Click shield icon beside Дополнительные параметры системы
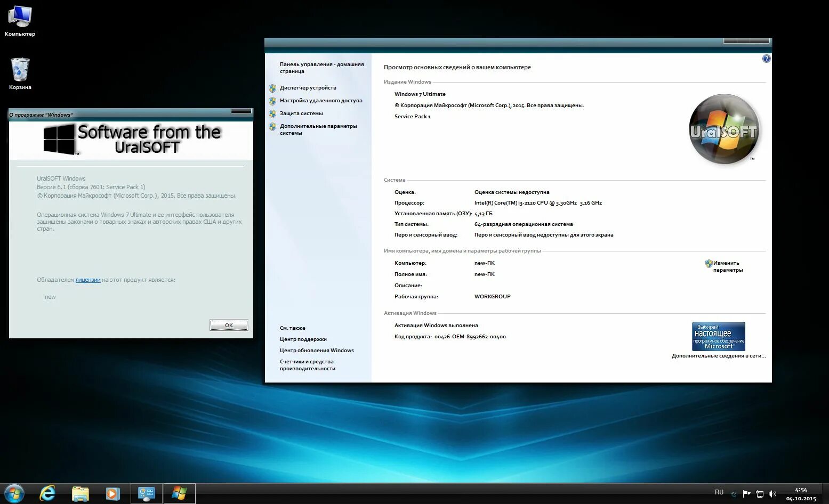 pyautogui.click(x=272, y=126)
